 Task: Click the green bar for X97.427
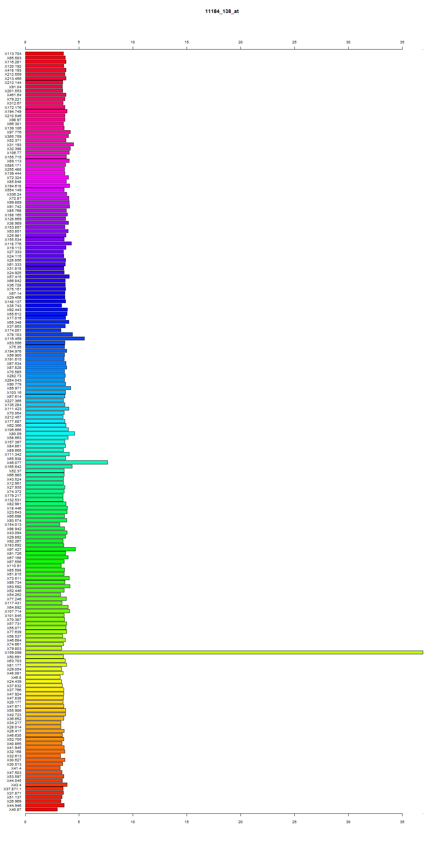[50, 549]
